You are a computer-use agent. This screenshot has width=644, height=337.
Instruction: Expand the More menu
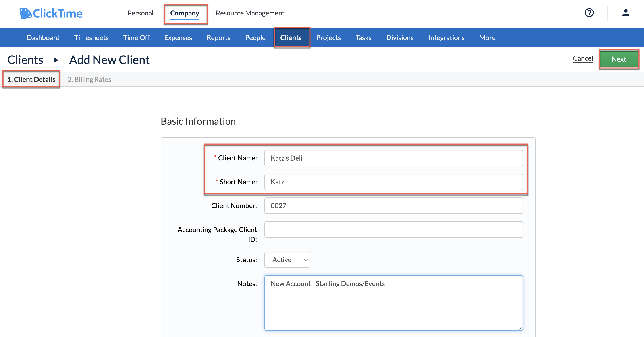click(487, 38)
